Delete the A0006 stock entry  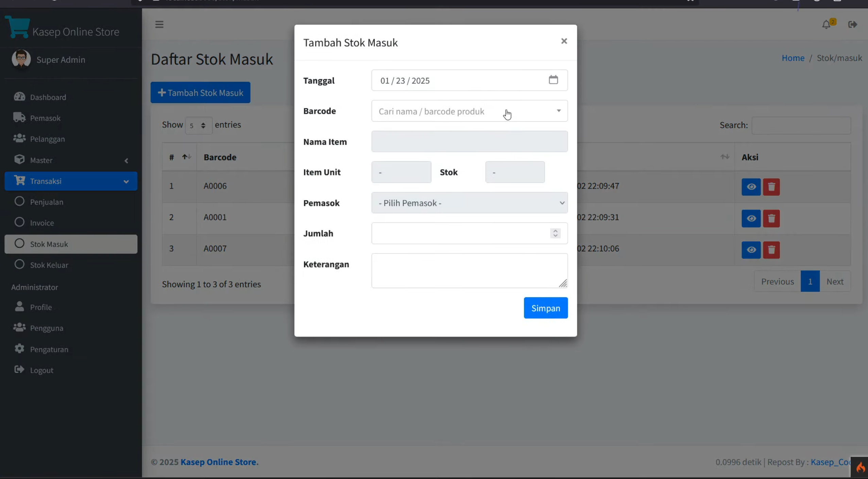point(771,187)
